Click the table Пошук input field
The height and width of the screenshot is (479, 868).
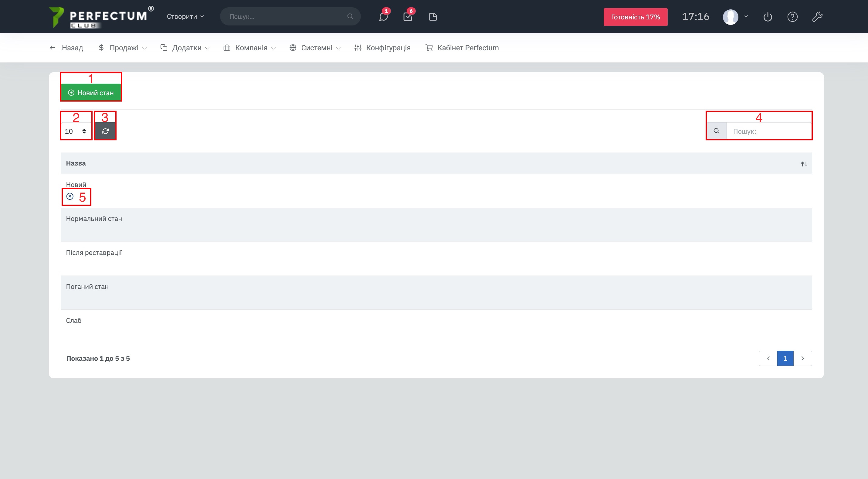tap(768, 131)
